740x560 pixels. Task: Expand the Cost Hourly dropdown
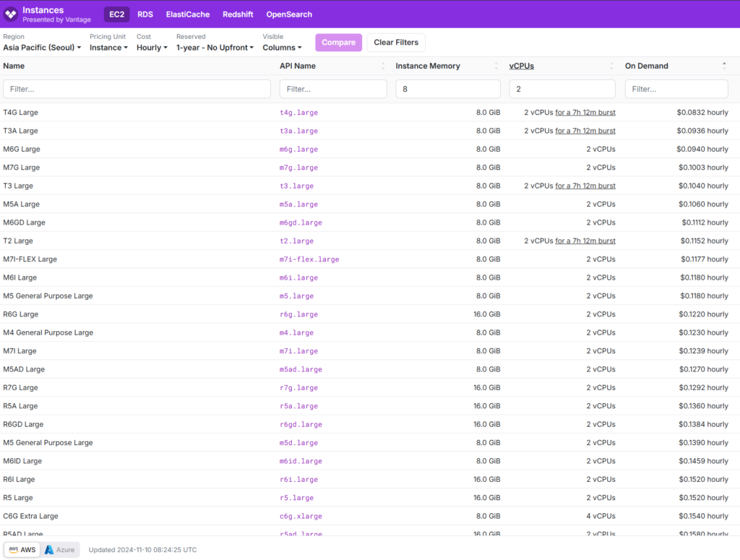tap(152, 48)
